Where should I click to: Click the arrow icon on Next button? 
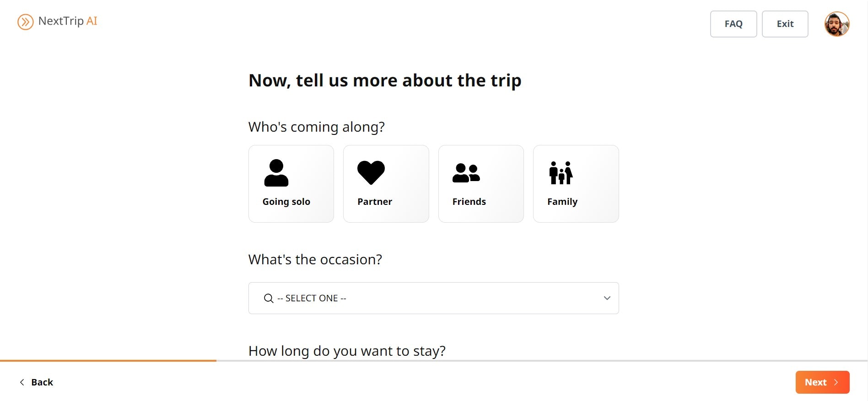click(836, 382)
